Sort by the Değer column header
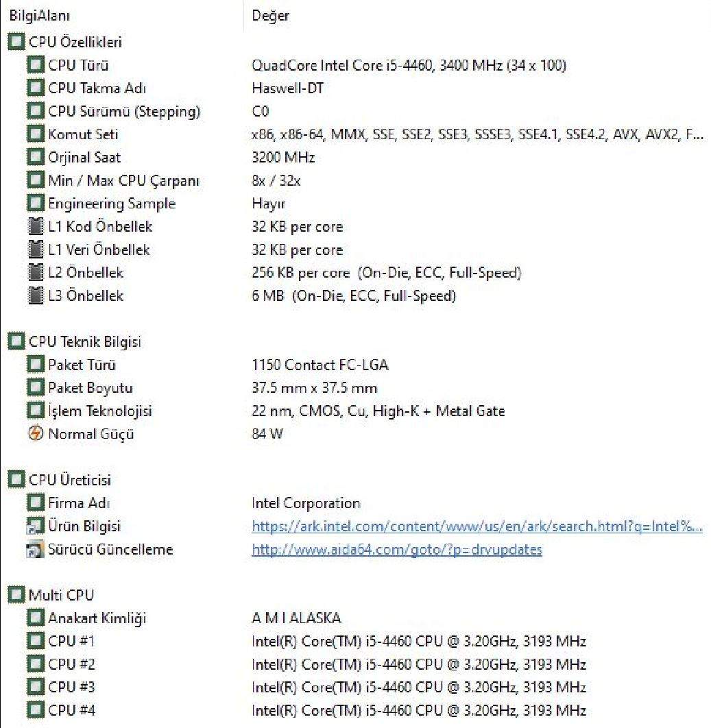The image size is (711, 728). 270,16
